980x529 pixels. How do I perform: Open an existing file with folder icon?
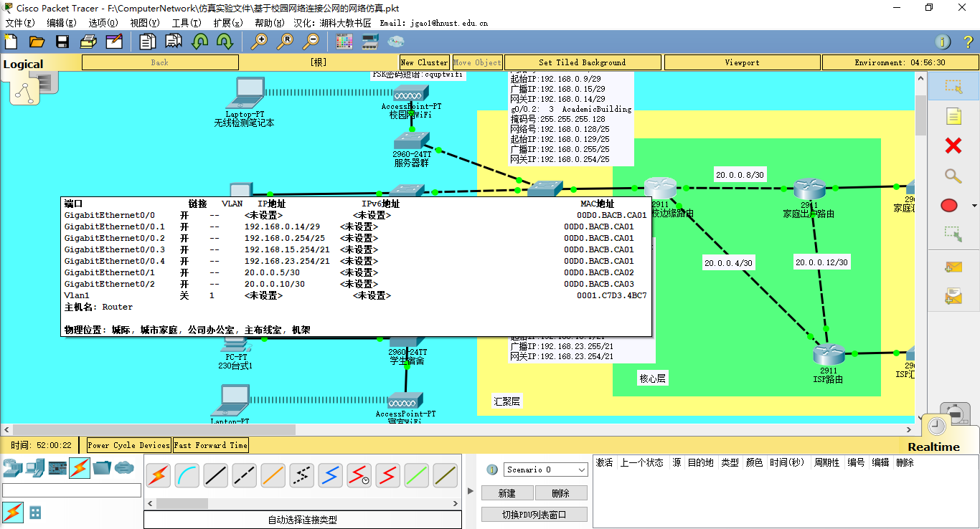[37, 42]
